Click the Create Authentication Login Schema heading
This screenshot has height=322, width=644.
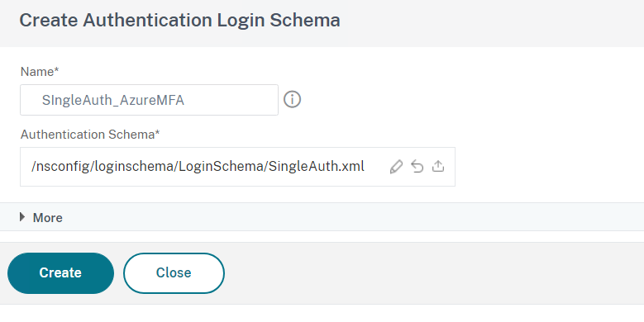(180, 20)
